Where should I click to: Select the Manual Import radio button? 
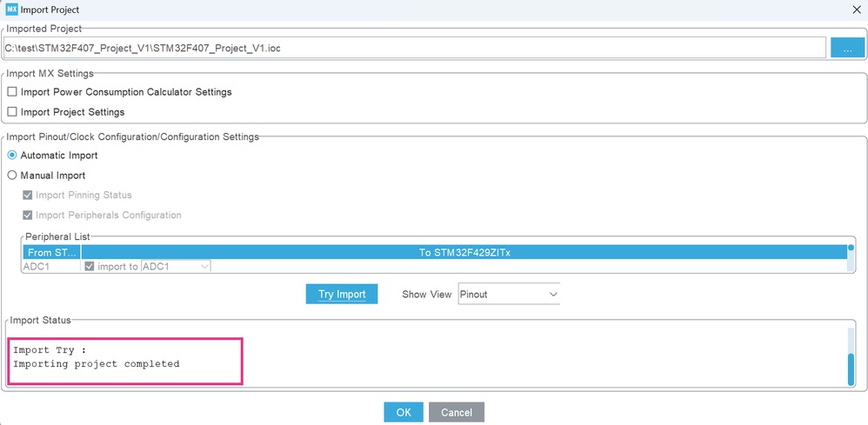tap(12, 176)
